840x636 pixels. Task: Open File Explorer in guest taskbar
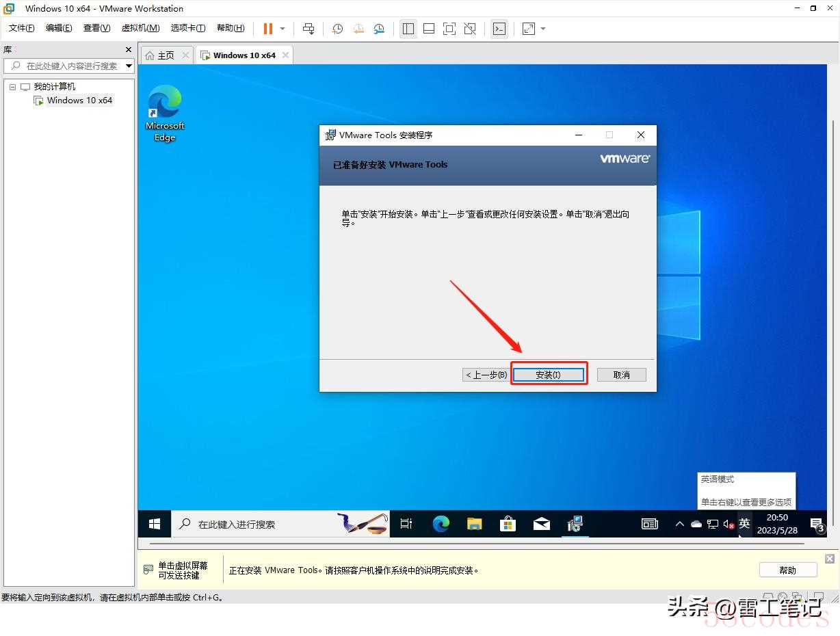pyautogui.click(x=474, y=524)
